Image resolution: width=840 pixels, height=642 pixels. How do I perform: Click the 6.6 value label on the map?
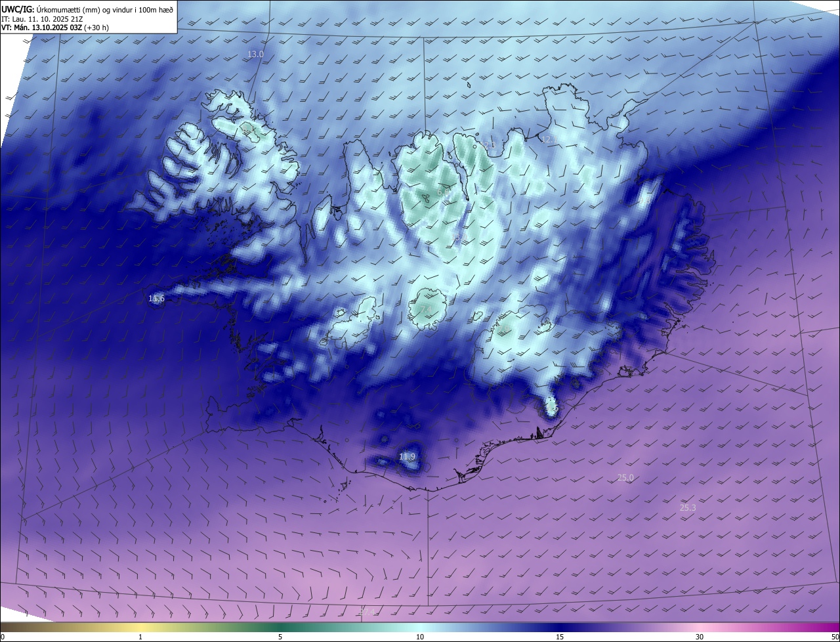point(444,192)
